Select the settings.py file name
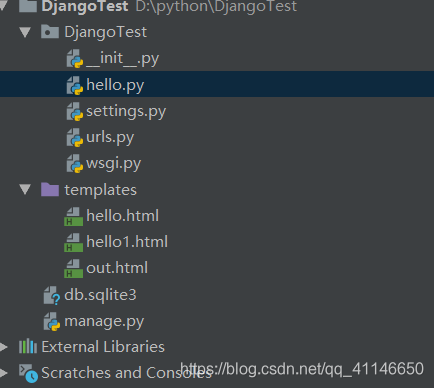The width and height of the screenshot is (434, 388). tap(126, 111)
